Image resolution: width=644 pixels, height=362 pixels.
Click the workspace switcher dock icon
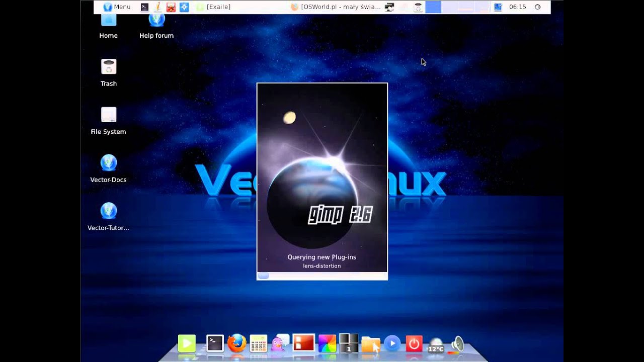point(348,343)
